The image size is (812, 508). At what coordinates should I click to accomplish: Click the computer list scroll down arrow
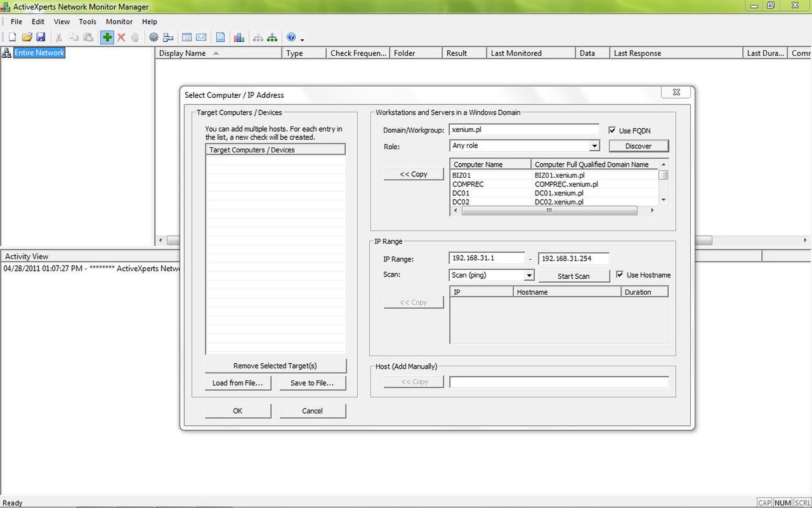pyautogui.click(x=664, y=200)
